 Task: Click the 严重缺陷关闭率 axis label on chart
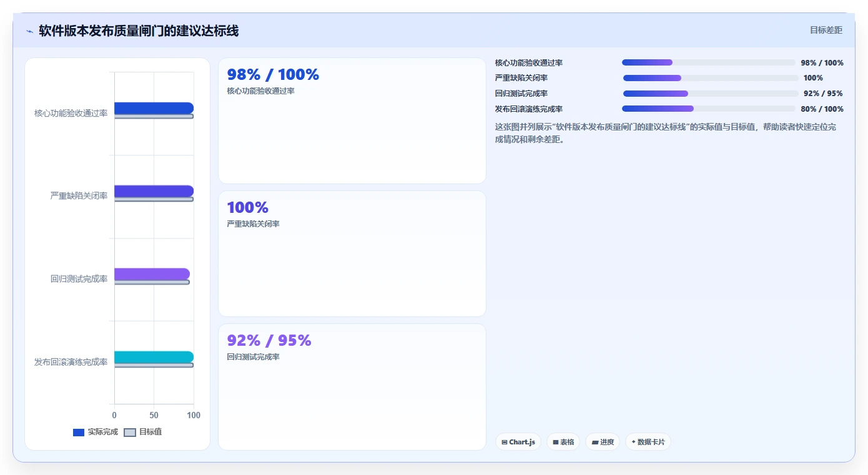[x=79, y=196]
